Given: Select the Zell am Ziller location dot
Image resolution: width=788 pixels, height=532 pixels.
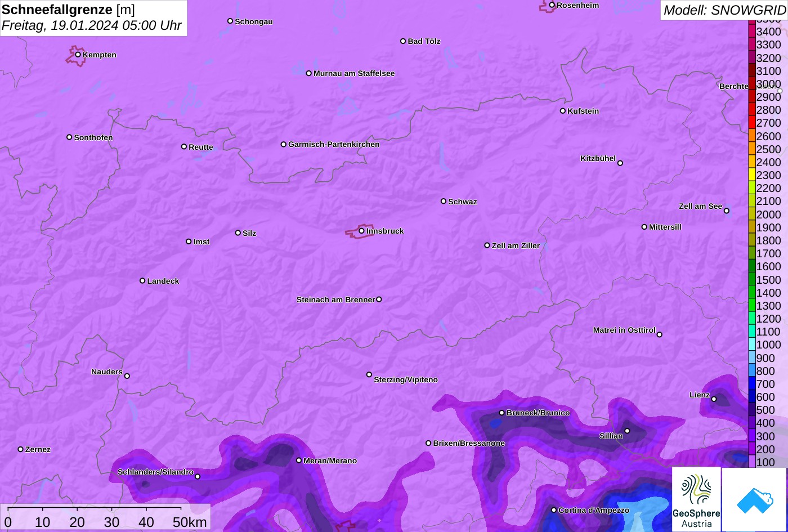Looking at the screenshot, I should [x=487, y=245].
